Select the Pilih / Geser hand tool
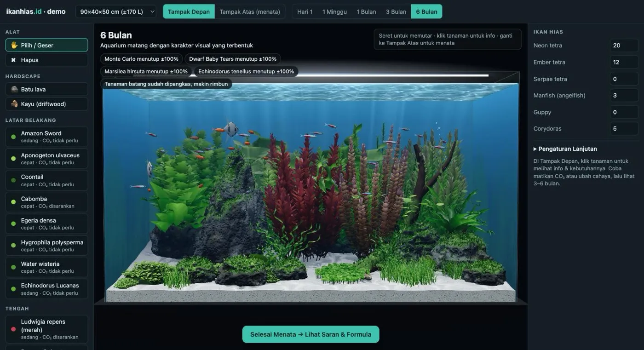 click(x=46, y=45)
